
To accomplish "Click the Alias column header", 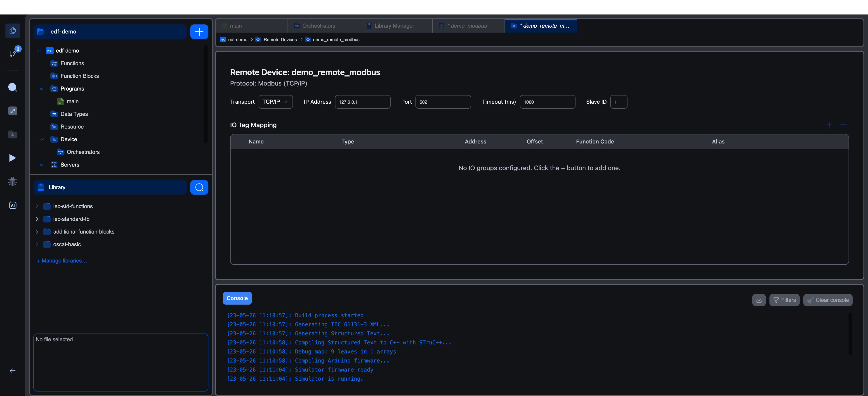I will [x=718, y=142].
